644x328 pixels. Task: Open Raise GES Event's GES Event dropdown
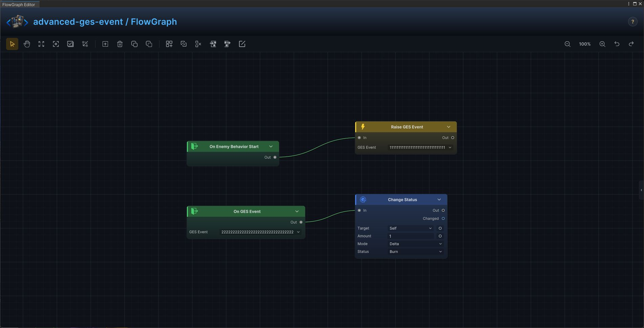pyautogui.click(x=421, y=147)
